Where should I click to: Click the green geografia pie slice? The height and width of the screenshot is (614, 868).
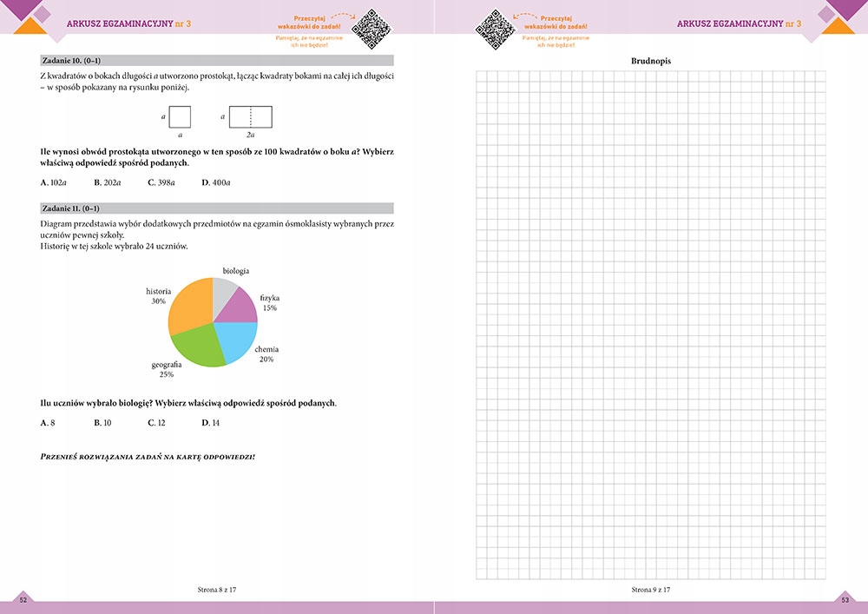(200, 343)
